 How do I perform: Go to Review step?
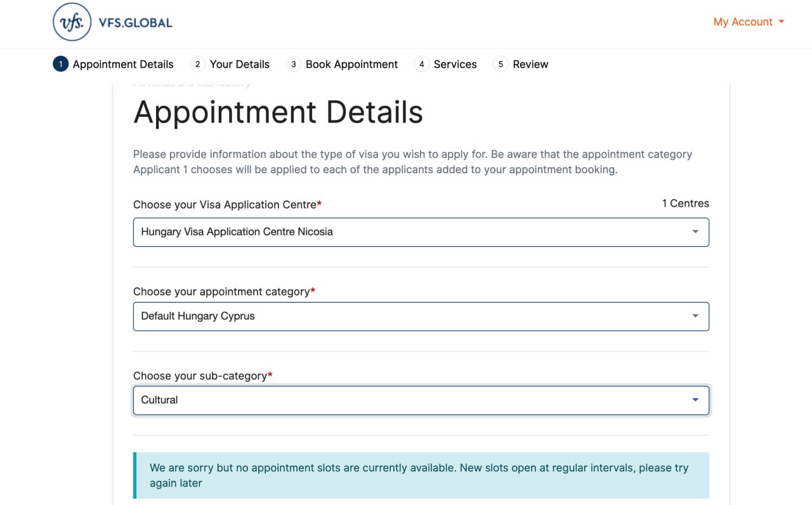coord(531,64)
